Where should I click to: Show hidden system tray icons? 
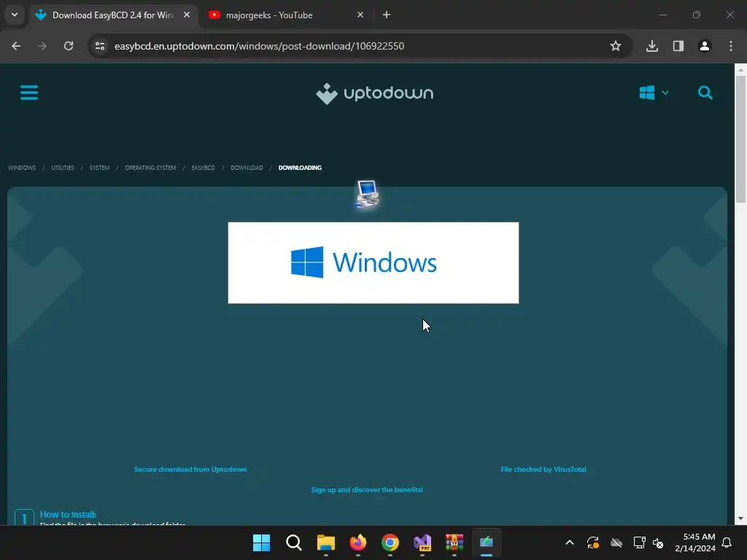tap(569, 542)
